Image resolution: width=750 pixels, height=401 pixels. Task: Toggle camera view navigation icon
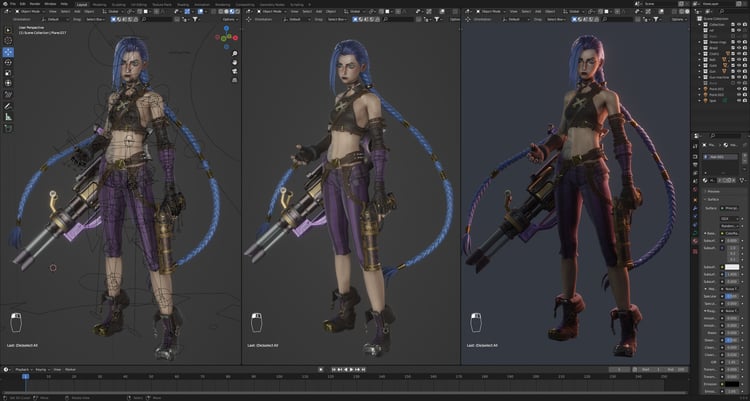[234, 71]
